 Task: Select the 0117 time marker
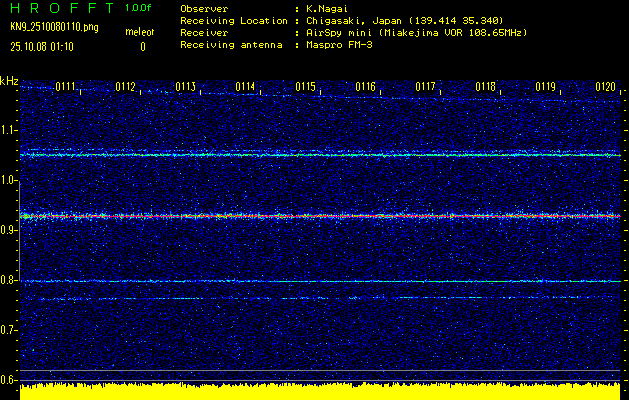pos(426,87)
